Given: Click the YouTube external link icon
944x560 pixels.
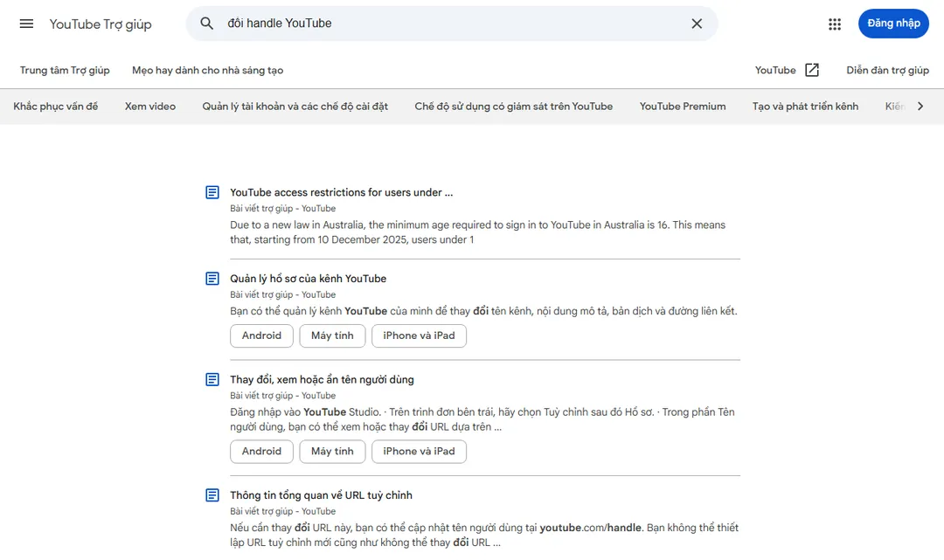Looking at the screenshot, I should 811,70.
